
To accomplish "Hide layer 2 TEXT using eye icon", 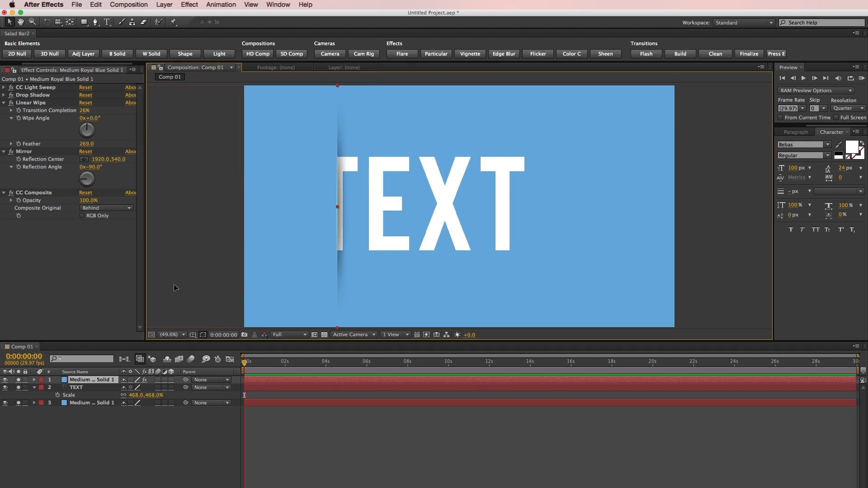I will tap(5, 387).
